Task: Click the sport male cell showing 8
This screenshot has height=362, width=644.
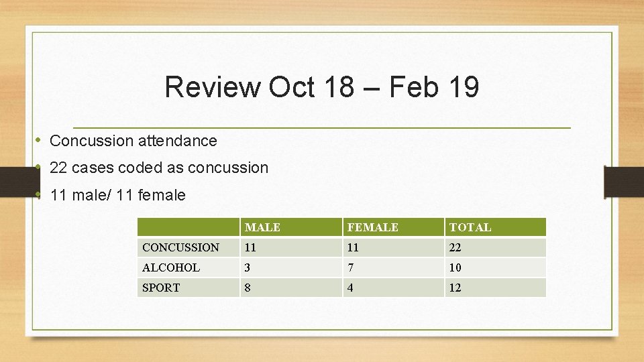Action: (x=290, y=288)
